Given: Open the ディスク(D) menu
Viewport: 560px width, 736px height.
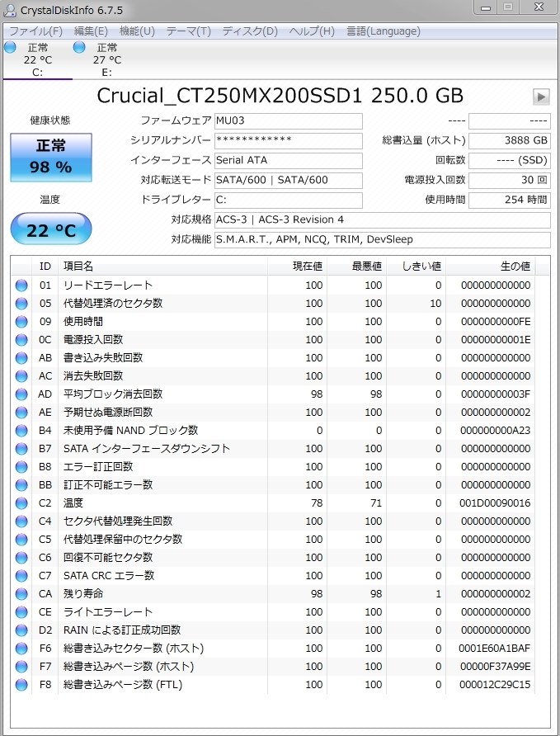Looking at the screenshot, I should [x=250, y=31].
